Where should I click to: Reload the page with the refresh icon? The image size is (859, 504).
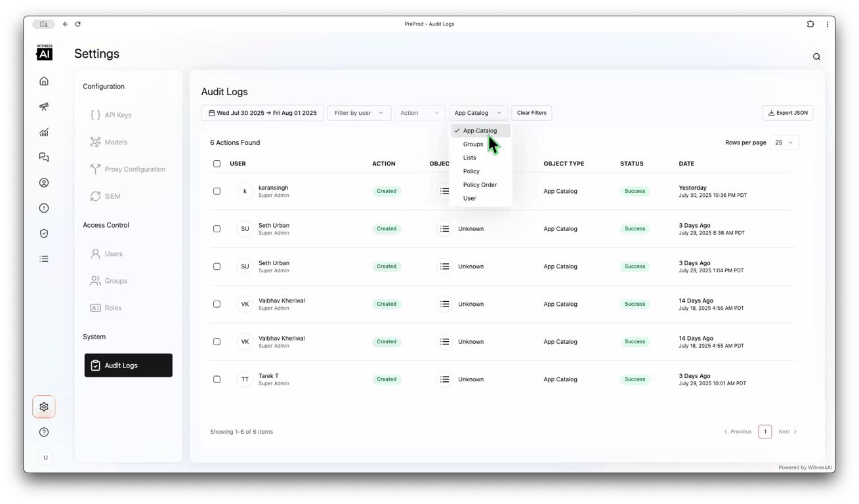tap(78, 24)
